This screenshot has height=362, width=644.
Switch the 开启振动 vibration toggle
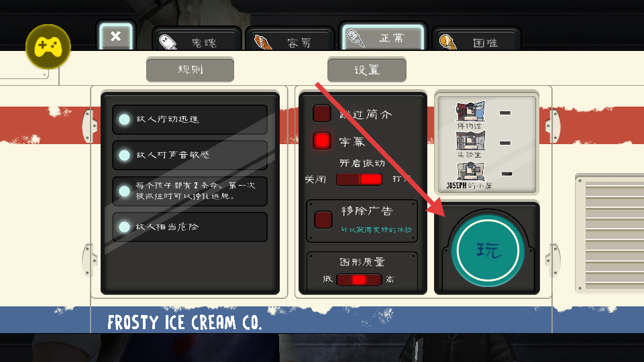(x=359, y=179)
